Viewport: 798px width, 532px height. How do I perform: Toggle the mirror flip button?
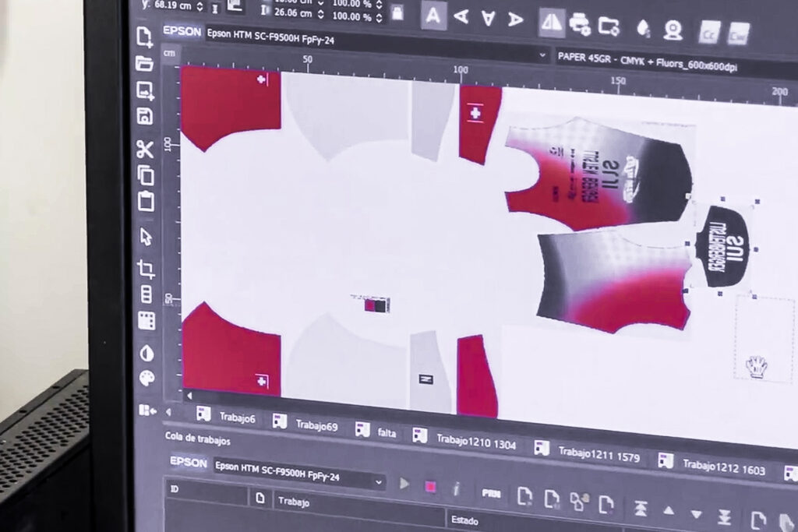(552, 23)
